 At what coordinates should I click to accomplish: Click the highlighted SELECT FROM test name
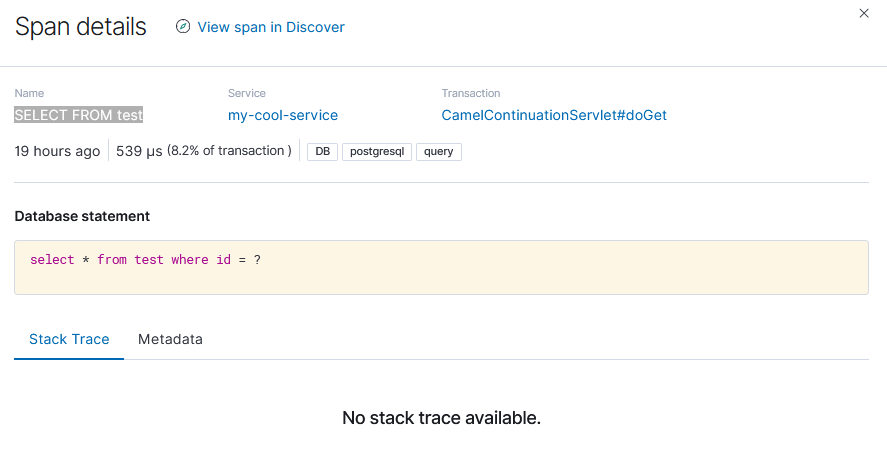79,115
